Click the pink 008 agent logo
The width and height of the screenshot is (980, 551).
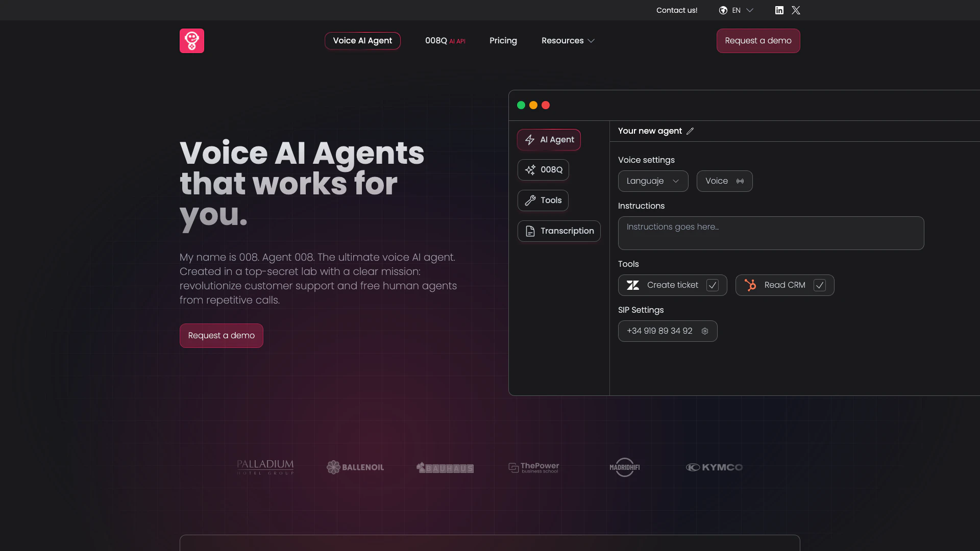(x=192, y=41)
